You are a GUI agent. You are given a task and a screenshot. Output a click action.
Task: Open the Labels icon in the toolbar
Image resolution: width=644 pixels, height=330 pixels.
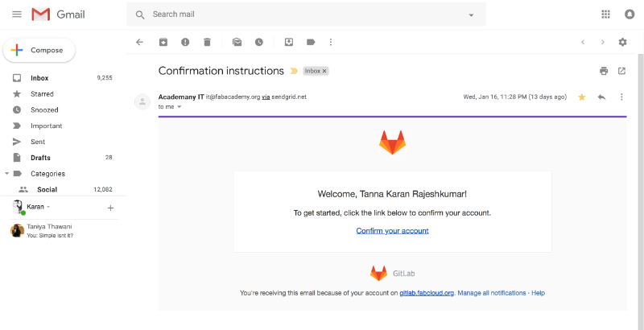tap(311, 42)
